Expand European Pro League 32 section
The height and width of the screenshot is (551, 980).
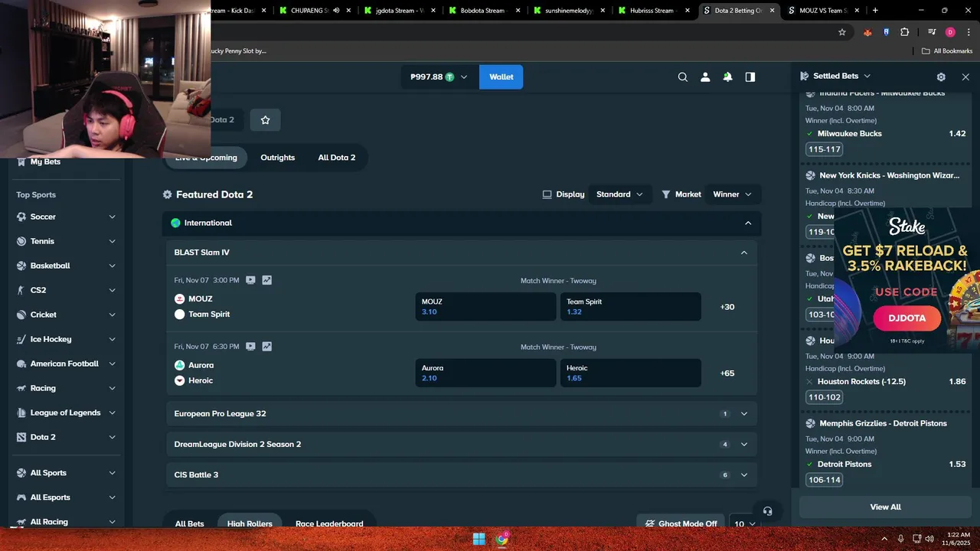coord(462,413)
